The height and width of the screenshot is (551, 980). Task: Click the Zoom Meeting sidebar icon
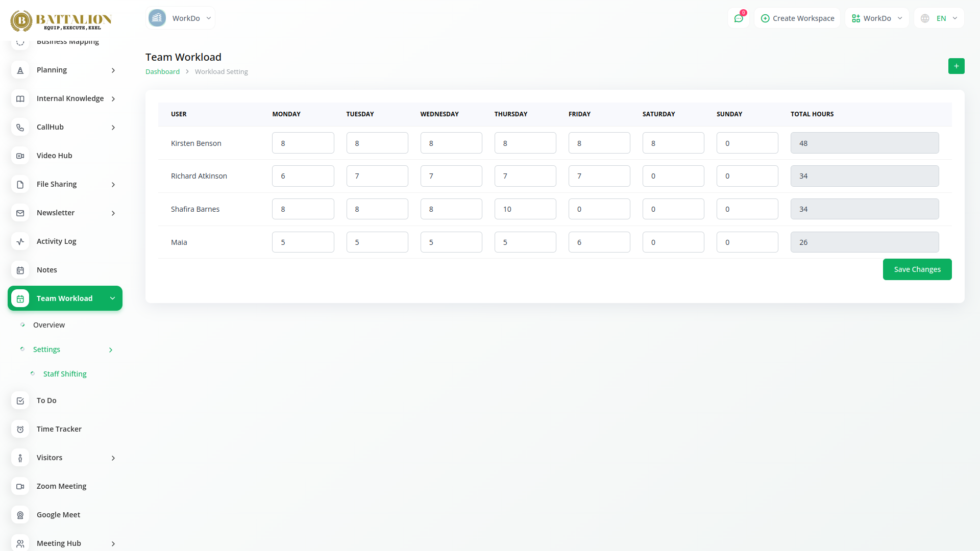tap(20, 487)
